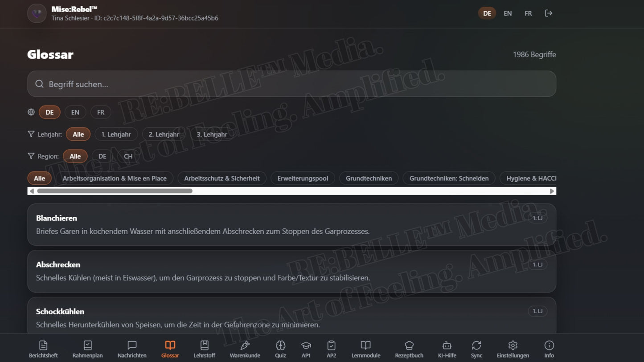This screenshot has width=644, height=362.
Task: Click the 1. LJ badge on Schockkühlen
Action: pyautogui.click(x=537, y=311)
